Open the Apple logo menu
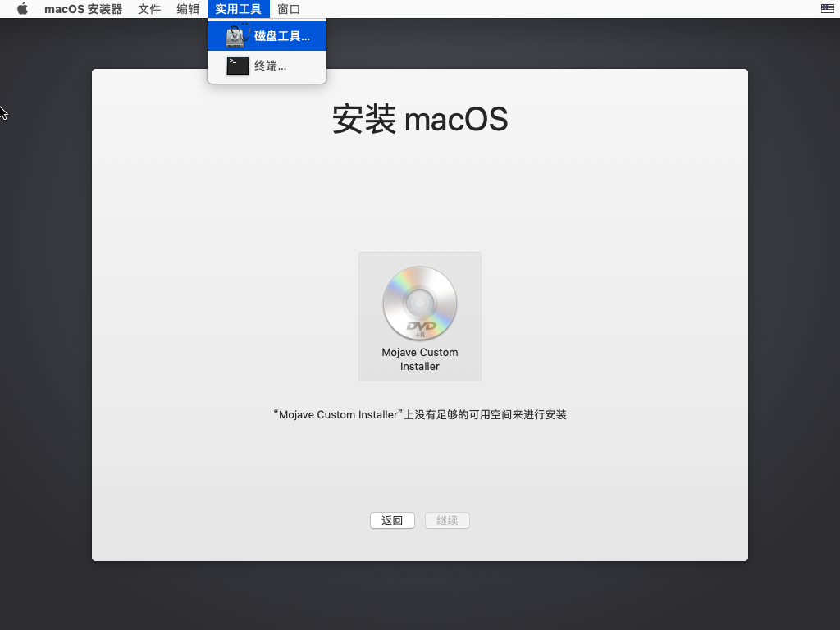This screenshot has height=630, width=840. [x=22, y=9]
